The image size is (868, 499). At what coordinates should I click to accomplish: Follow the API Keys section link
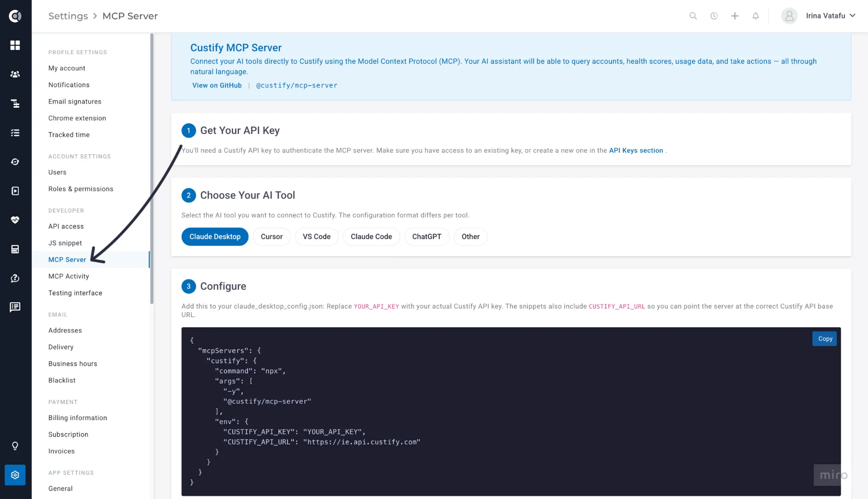point(636,151)
